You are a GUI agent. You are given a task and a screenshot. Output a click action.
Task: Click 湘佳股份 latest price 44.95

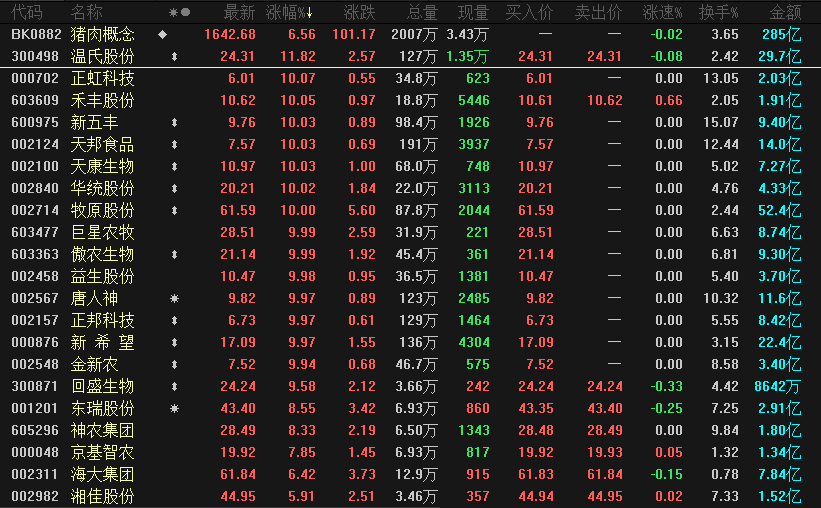point(238,496)
